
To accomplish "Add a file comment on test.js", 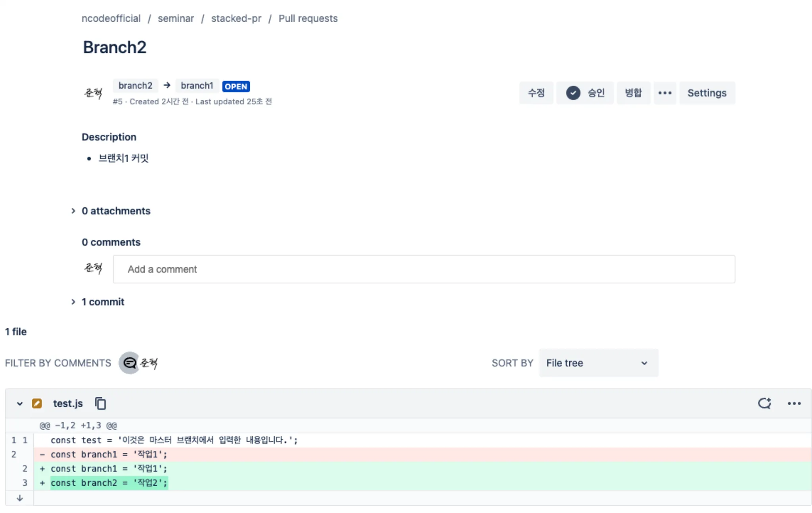I will click(764, 403).
